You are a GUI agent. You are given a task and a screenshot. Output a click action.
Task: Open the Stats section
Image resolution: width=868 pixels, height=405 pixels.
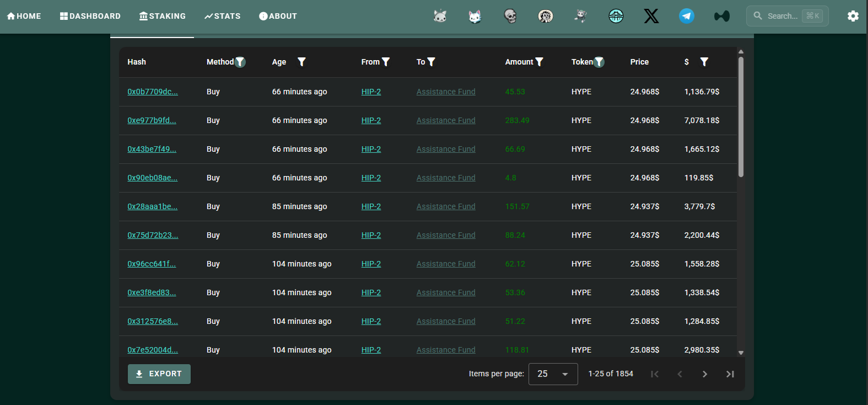[x=222, y=16]
